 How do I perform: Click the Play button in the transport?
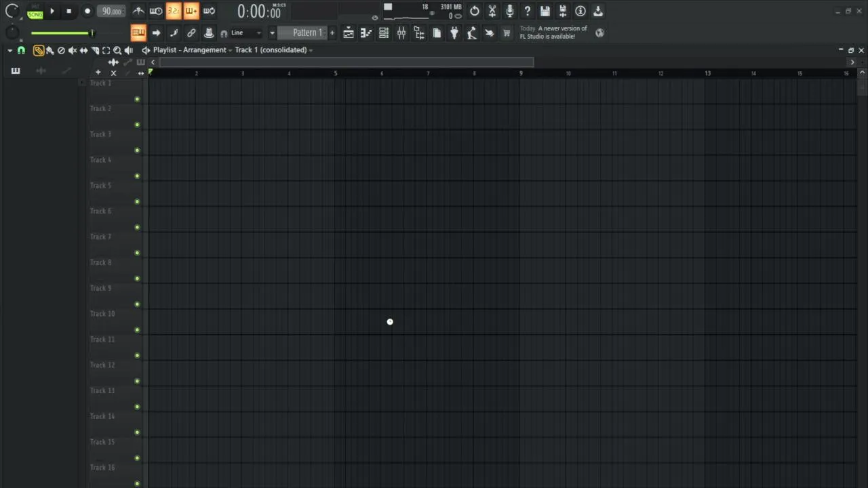point(52,12)
